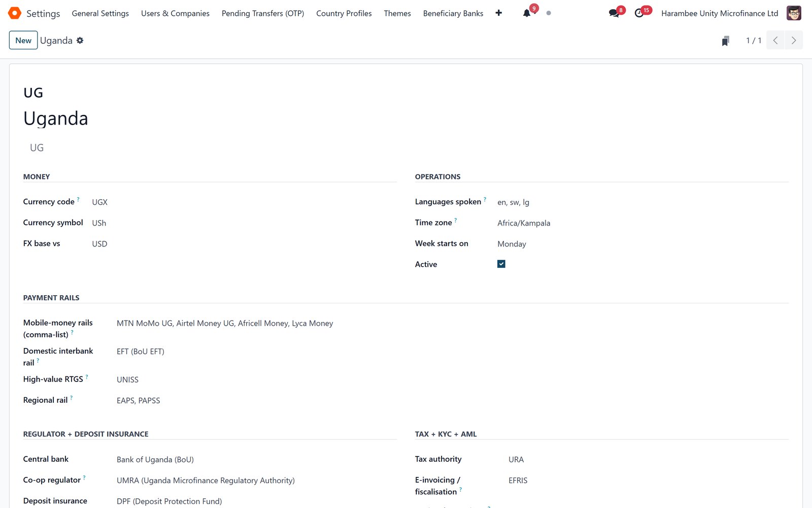Click the plus icon in the menu bar

pyautogui.click(x=499, y=13)
